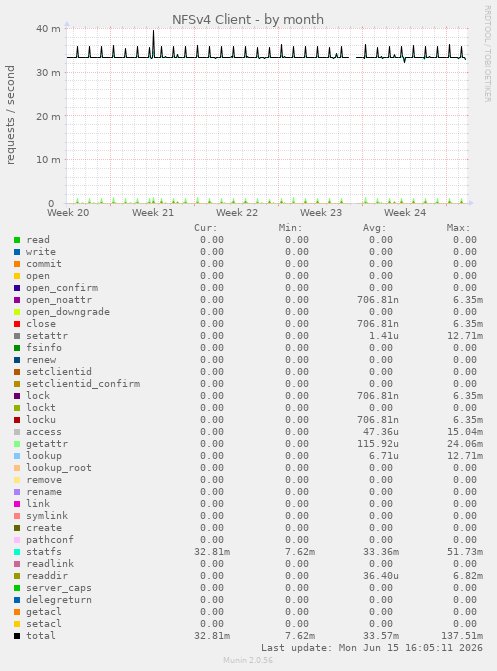Click the tallest spike in the total line
Viewport: 497px width, 671px height.
click(153, 32)
